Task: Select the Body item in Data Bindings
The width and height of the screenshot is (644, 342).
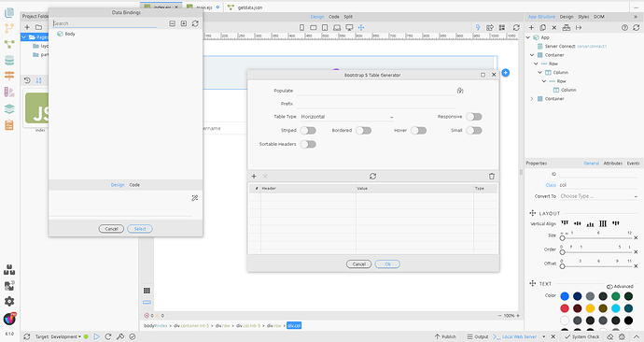Action: [x=70, y=34]
